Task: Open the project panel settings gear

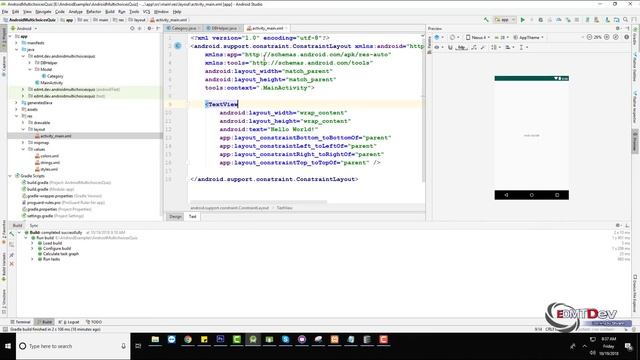Action: point(150,29)
